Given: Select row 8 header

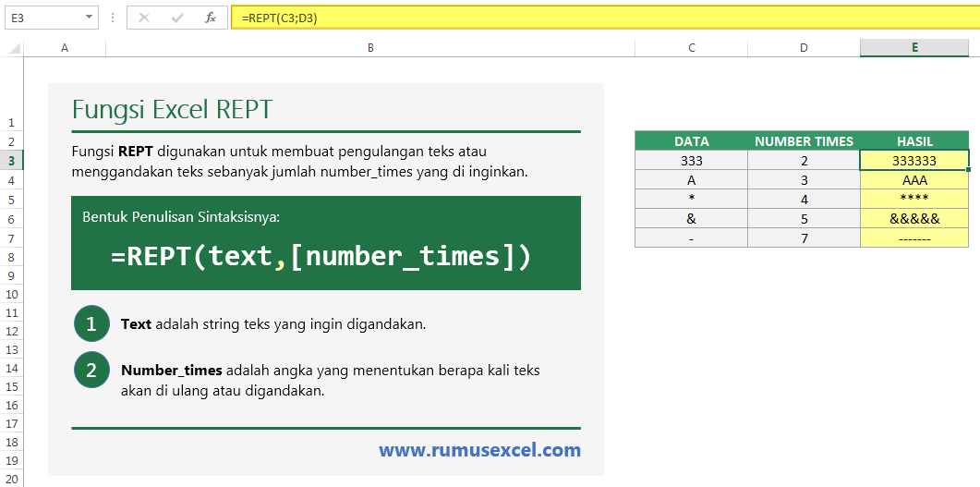Looking at the screenshot, I should (x=12, y=257).
